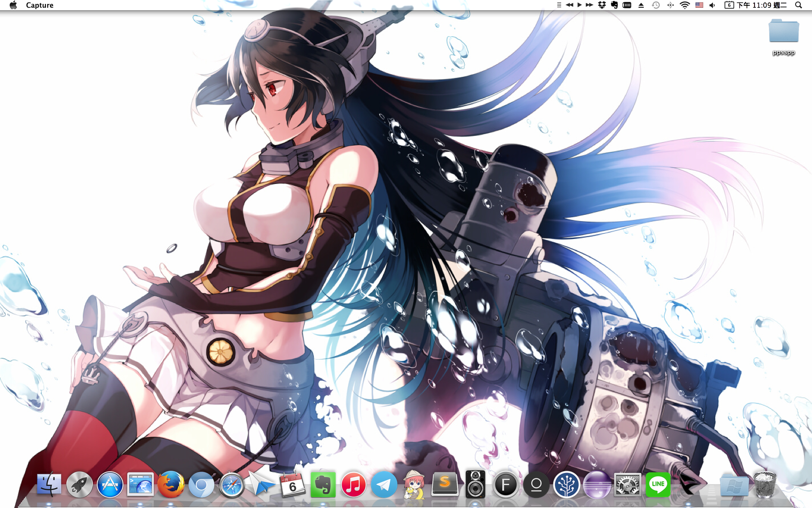This screenshot has height=508, width=812.
Task: Open the Wi-Fi status menu
Action: [x=685, y=5]
